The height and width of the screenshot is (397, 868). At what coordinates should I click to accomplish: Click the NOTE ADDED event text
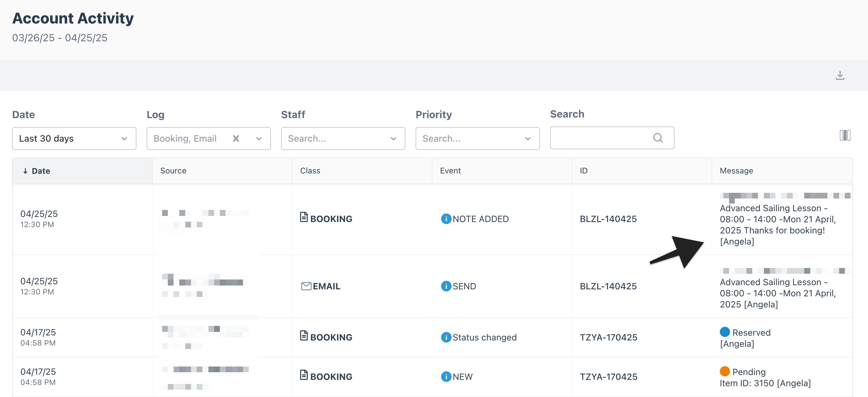tap(481, 219)
